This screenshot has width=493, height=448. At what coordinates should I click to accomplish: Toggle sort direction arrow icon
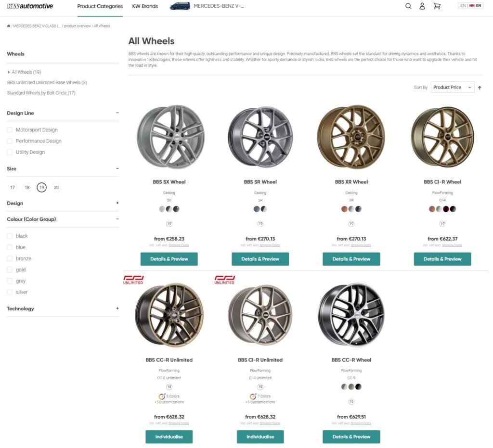480,88
